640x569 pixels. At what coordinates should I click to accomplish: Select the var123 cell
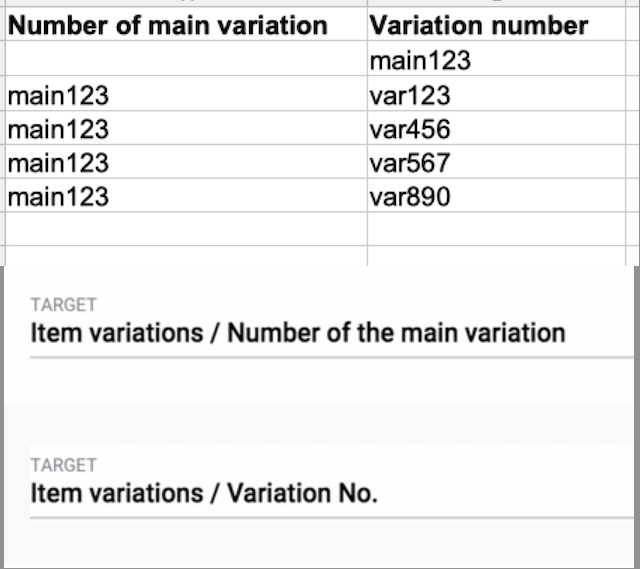[410, 96]
